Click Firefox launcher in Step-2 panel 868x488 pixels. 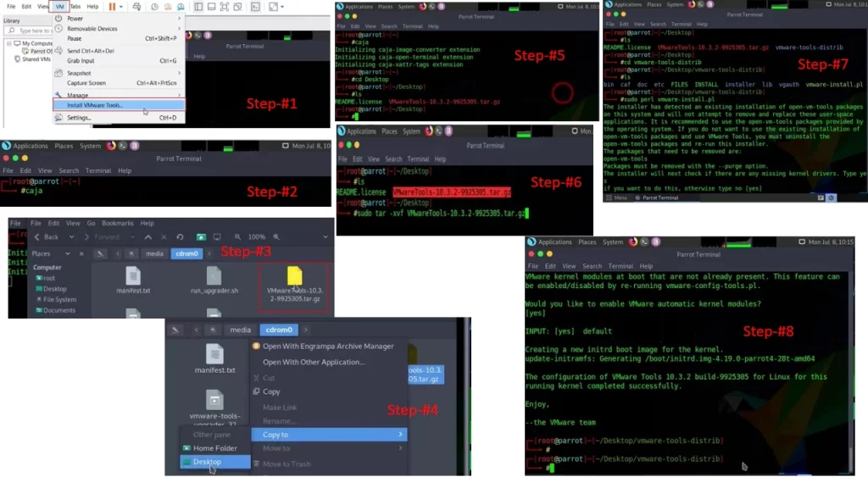tap(111, 146)
